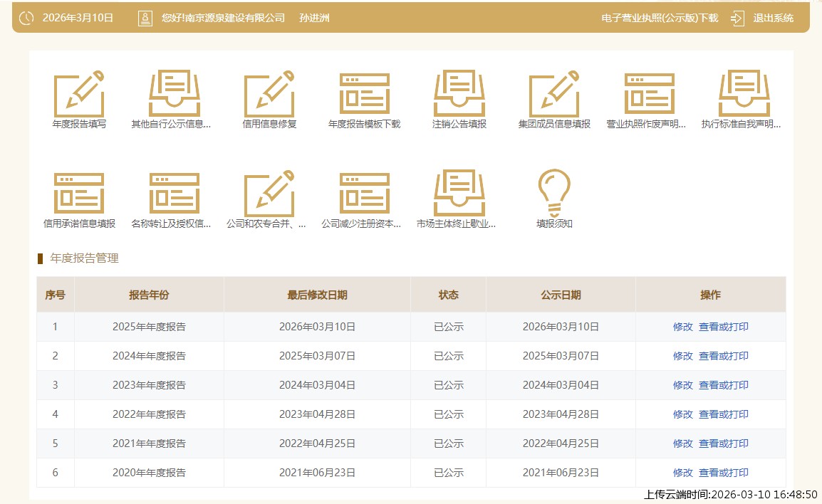
Task: Open the 执行标准自我声明 icon
Action: [x=744, y=94]
